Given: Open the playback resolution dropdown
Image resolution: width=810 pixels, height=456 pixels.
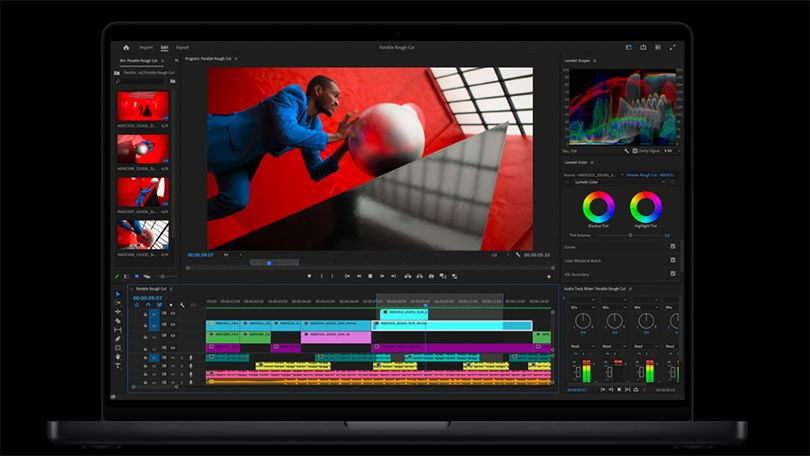Looking at the screenshot, I should [x=500, y=255].
